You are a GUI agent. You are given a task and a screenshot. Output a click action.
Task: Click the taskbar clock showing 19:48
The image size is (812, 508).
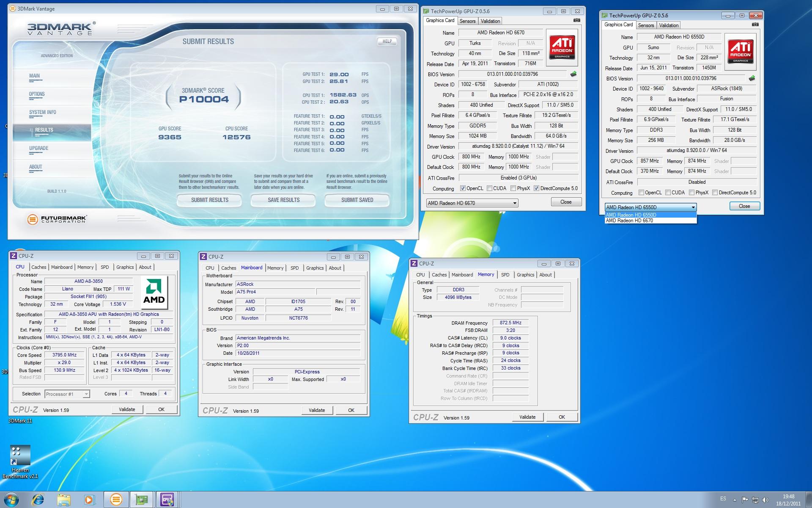pos(788,500)
